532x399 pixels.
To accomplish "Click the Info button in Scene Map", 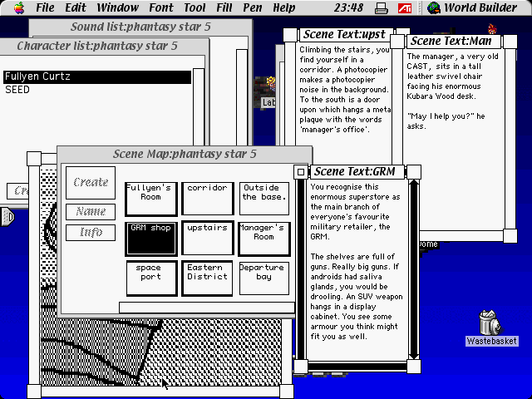I will (91, 233).
